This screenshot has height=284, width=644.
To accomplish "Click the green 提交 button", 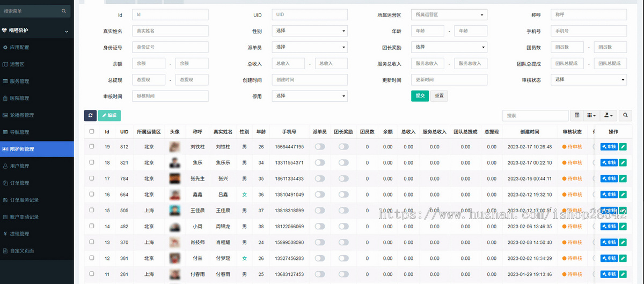I will (420, 96).
